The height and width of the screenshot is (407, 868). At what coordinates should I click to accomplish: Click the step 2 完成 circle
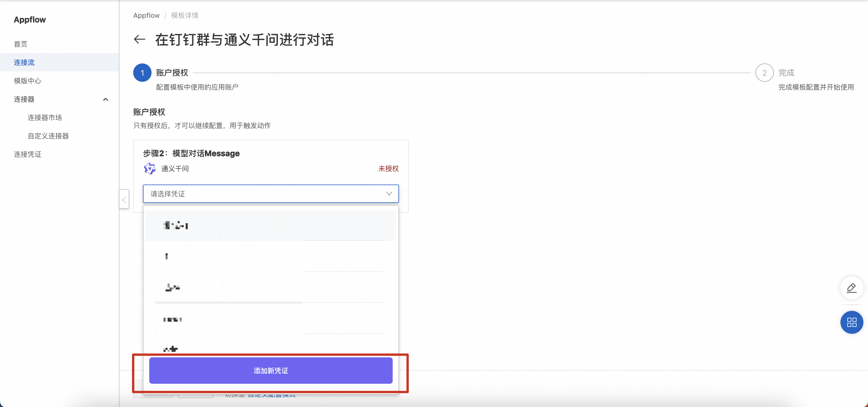[764, 73]
